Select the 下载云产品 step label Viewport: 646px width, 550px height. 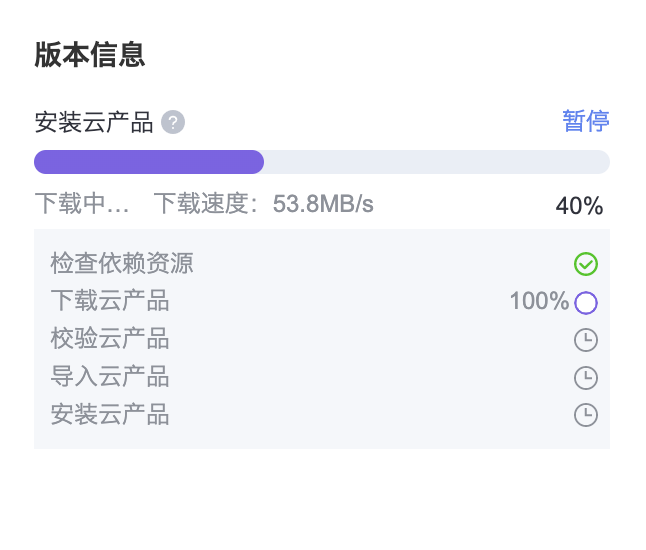[110, 301]
